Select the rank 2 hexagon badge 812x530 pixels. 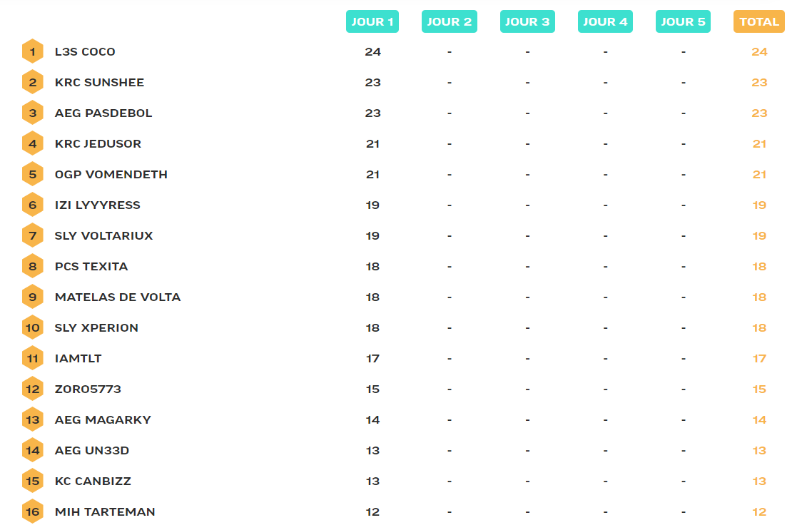coord(32,82)
